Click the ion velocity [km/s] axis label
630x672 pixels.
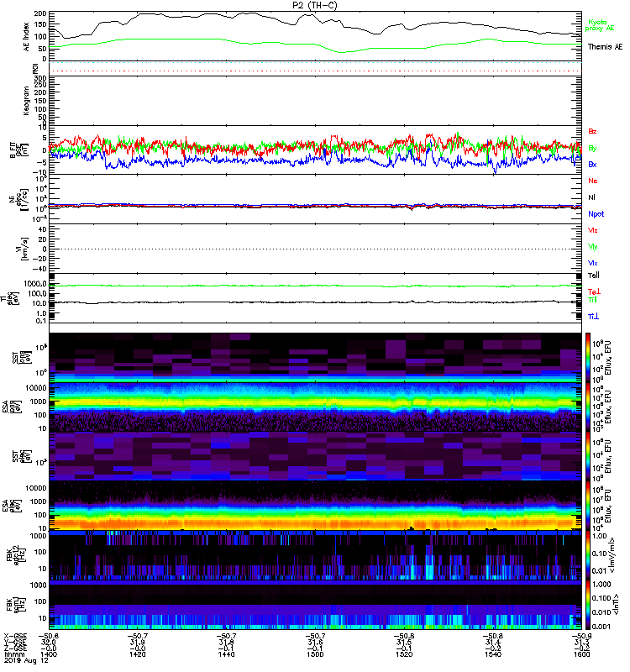(x=23, y=249)
